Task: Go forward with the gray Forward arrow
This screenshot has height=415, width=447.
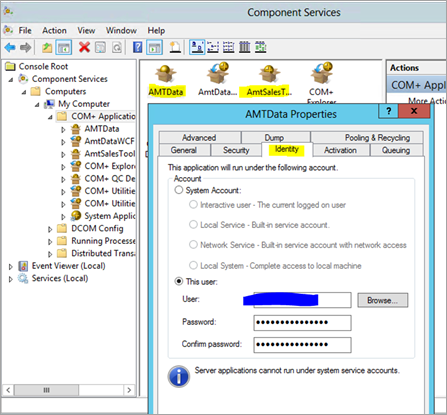Action: (26, 48)
